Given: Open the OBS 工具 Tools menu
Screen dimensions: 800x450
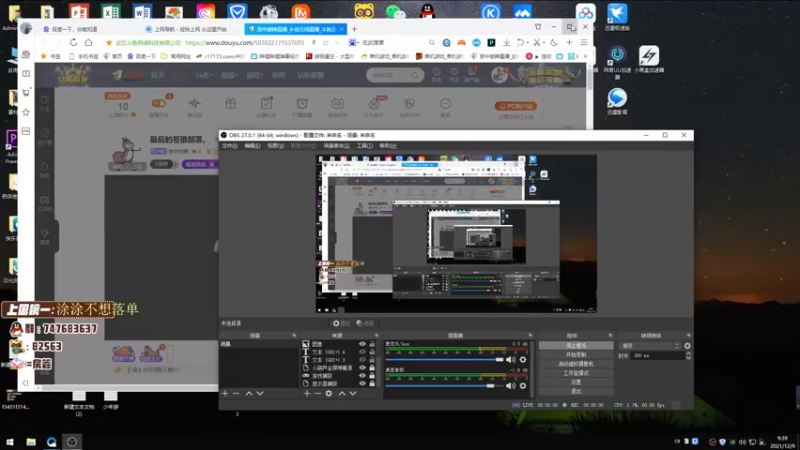Looking at the screenshot, I should tap(364, 146).
